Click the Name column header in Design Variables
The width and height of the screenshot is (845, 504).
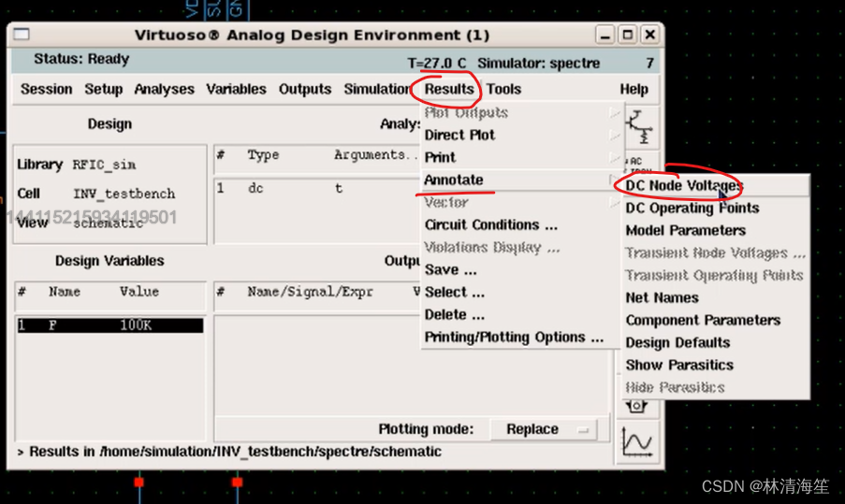65,292
